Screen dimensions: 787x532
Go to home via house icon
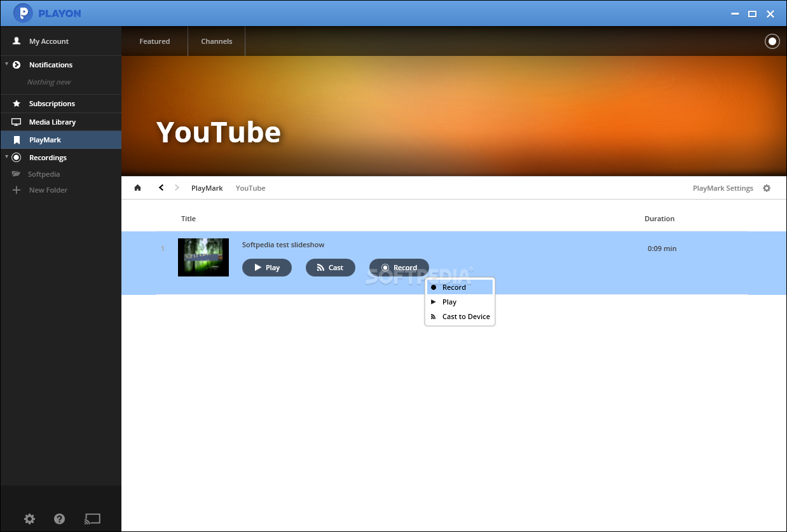point(137,188)
